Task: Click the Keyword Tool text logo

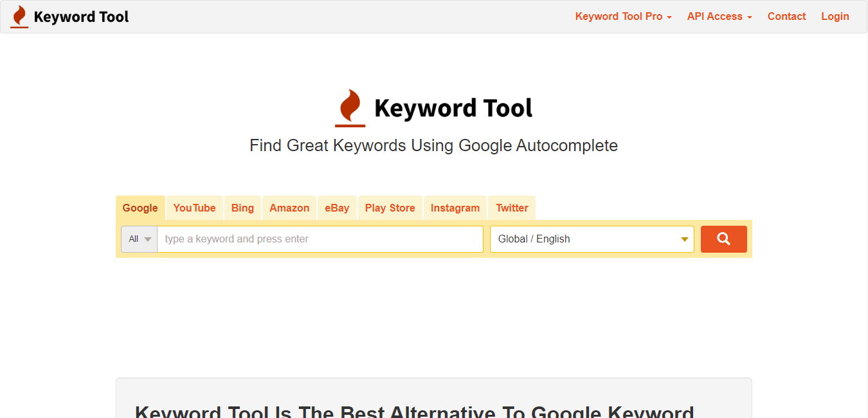Action: (81, 16)
